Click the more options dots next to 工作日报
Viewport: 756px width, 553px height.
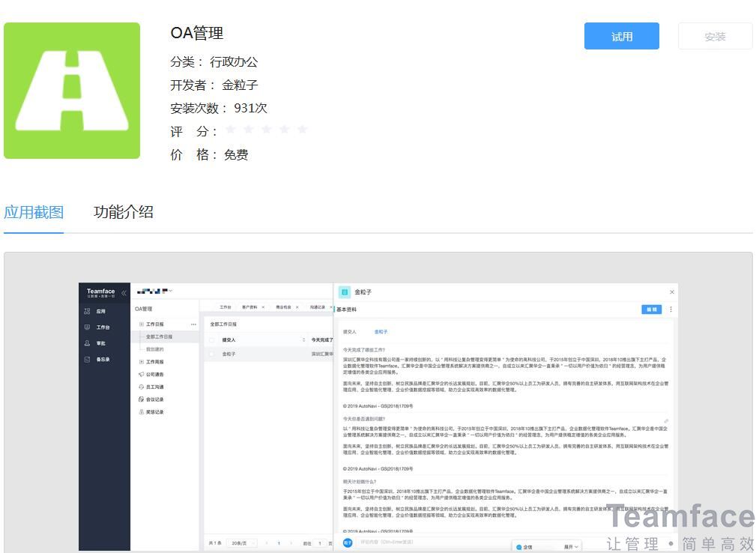193,323
